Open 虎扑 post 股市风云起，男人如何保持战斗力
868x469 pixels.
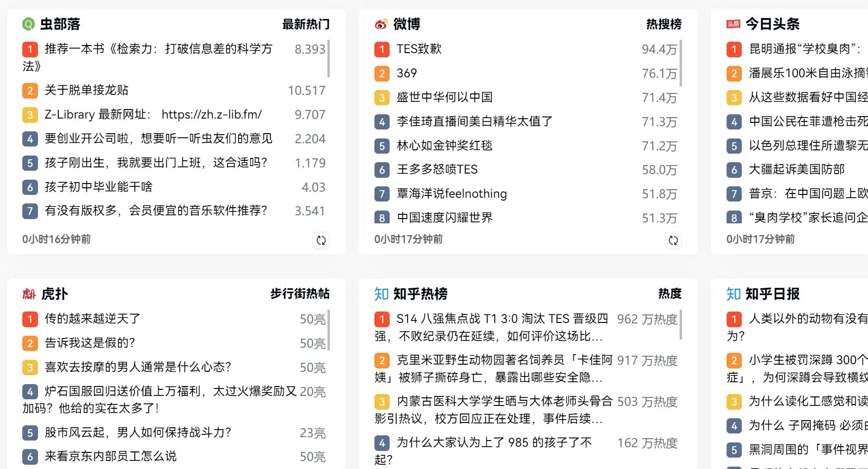tap(138, 432)
